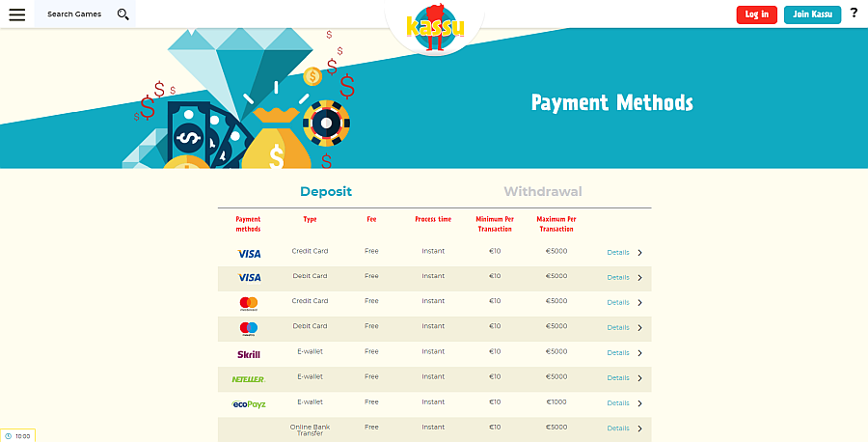Image resolution: width=868 pixels, height=442 pixels.
Task: Click the Fee column header
Action: click(371, 219)
